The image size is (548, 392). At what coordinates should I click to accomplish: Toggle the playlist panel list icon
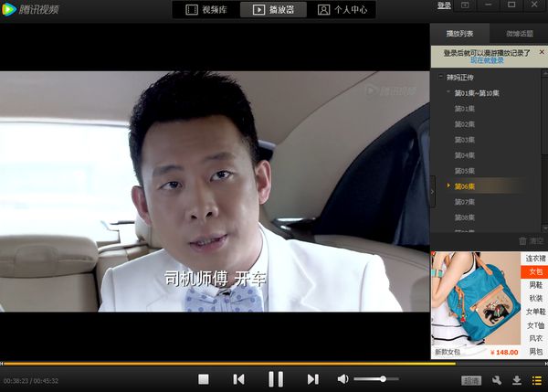tap(537, 380)
